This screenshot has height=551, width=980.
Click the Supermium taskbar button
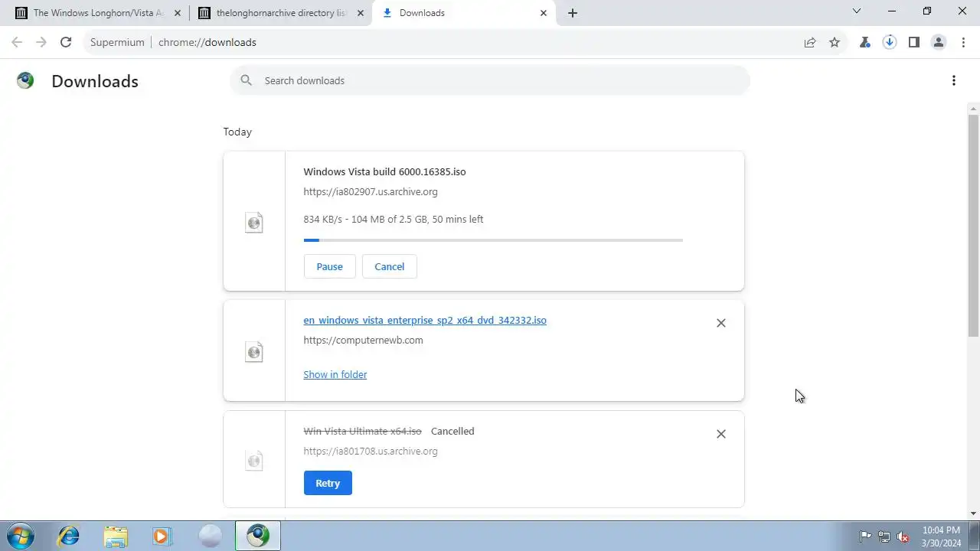click(x=258, y=536)
